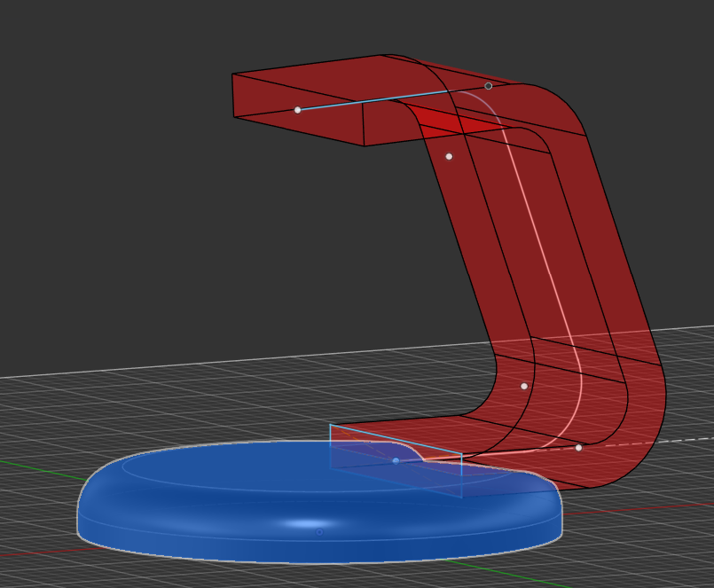This screenshot has height=588, width=714.
Task: Select the blue point inside the profile rectangle
Action: click(396, 460)
